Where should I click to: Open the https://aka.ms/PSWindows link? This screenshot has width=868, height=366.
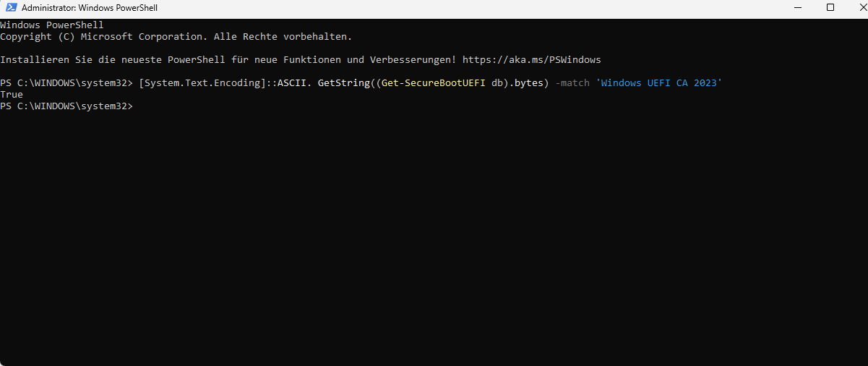pos(532,59)
